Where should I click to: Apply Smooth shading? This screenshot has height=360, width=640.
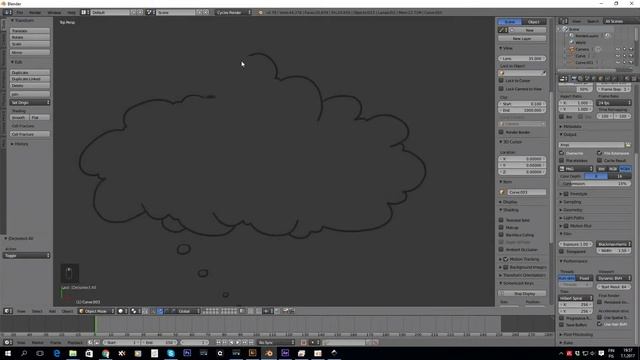click(x=19, y=117)
